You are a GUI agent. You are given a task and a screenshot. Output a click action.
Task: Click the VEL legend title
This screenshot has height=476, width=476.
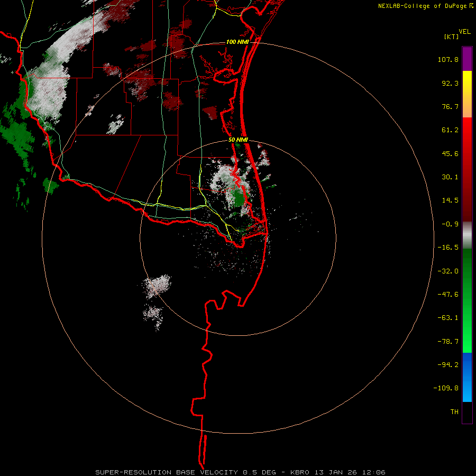click(x=464, y=31)
